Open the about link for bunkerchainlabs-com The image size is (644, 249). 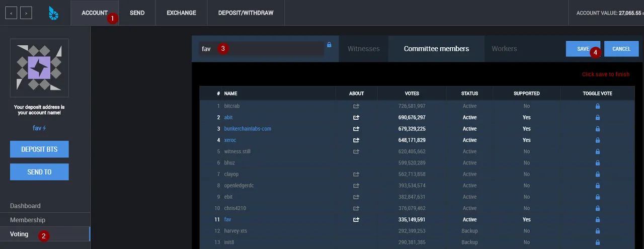356,129
